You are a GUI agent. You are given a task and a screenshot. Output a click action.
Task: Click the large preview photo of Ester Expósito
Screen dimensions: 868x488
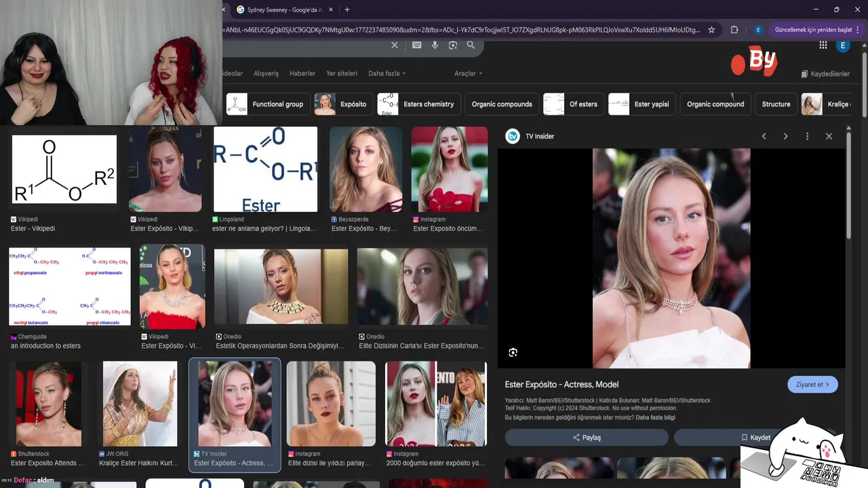pyautogui.click(x=671, y=258)
